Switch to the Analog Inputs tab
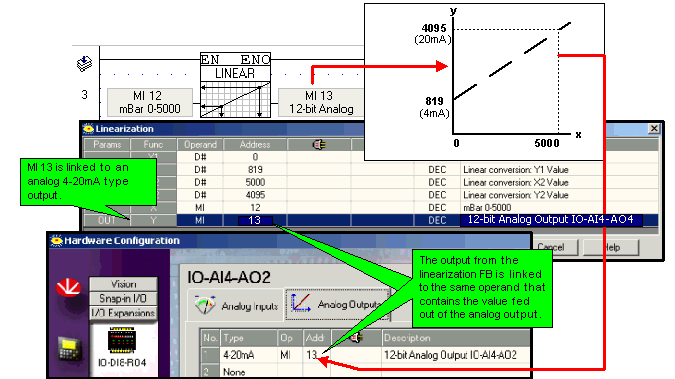This screenshot has height=379, width=675. click(236, 305)
